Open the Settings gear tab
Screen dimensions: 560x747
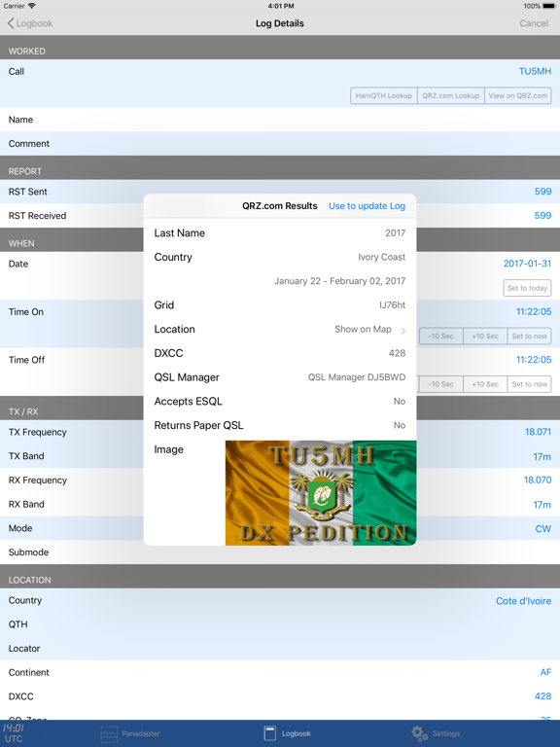(420, 733)
